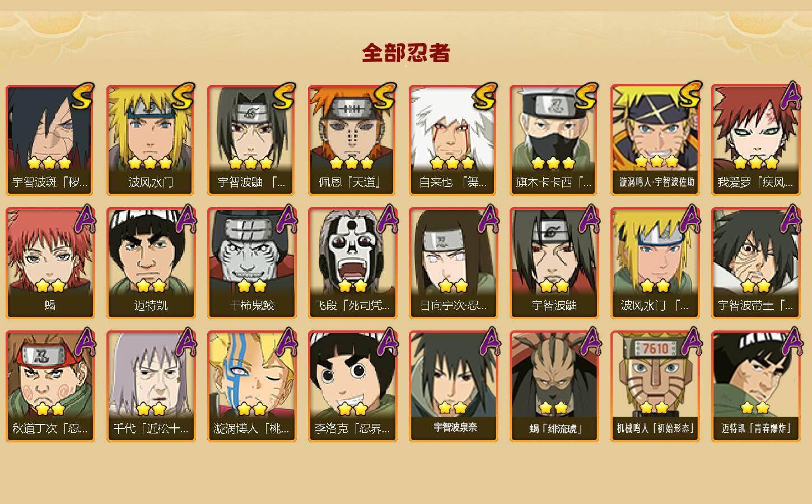This screenshot has width=812, height=504.
Task: Click the 全部忍者 heading
Action: tap(406, 53)
